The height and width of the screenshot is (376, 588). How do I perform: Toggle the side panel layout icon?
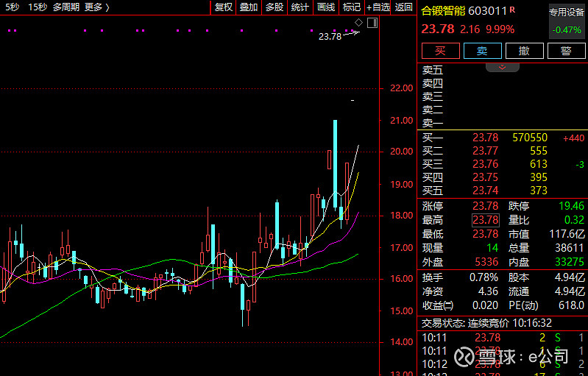[372, 23]
